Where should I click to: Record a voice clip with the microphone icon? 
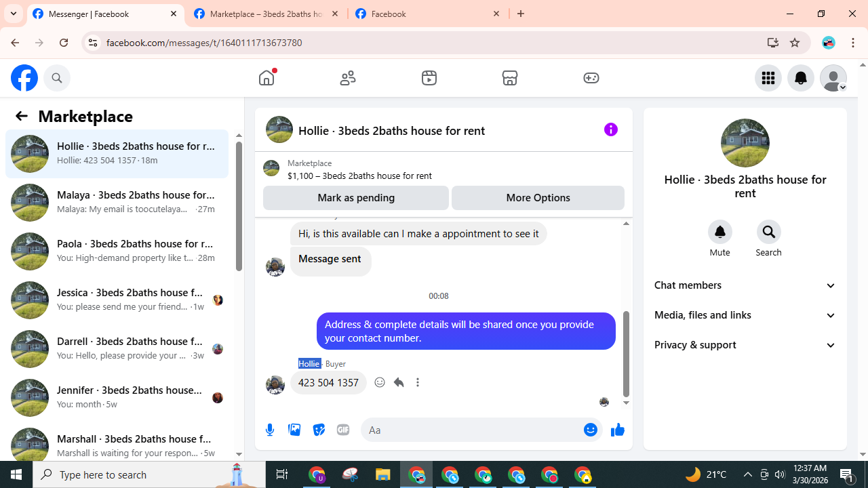click(x=270, y=430)
